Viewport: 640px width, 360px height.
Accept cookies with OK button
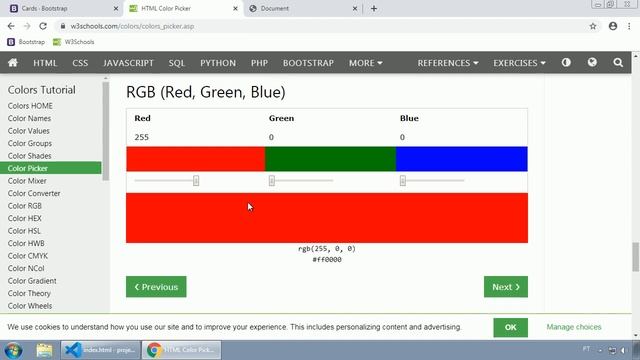[510, 327]
